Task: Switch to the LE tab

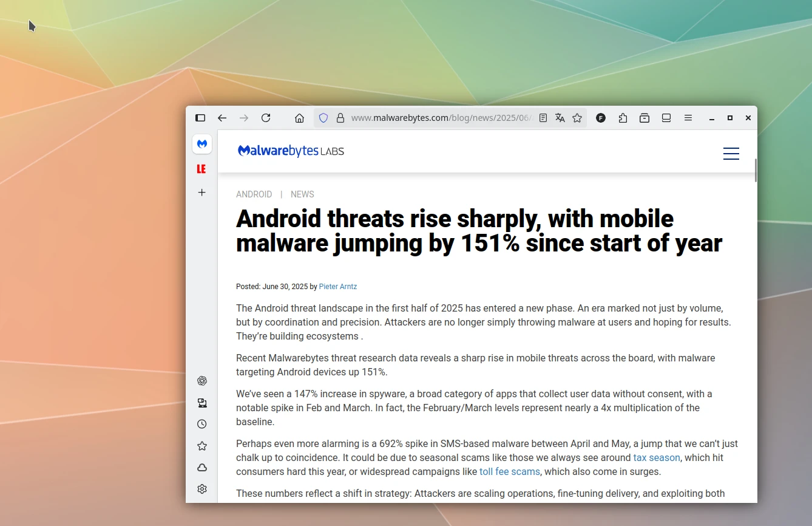Action: click(201, 168)
